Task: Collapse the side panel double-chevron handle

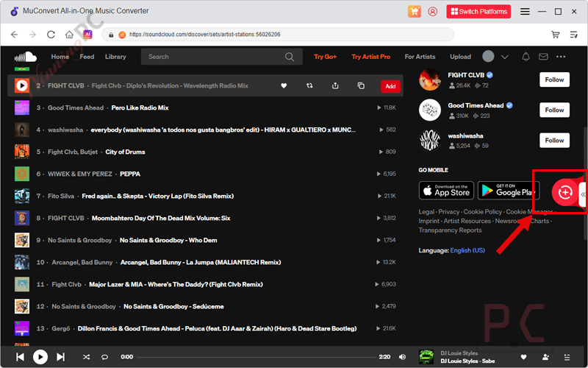Action: tap(583, 194)
